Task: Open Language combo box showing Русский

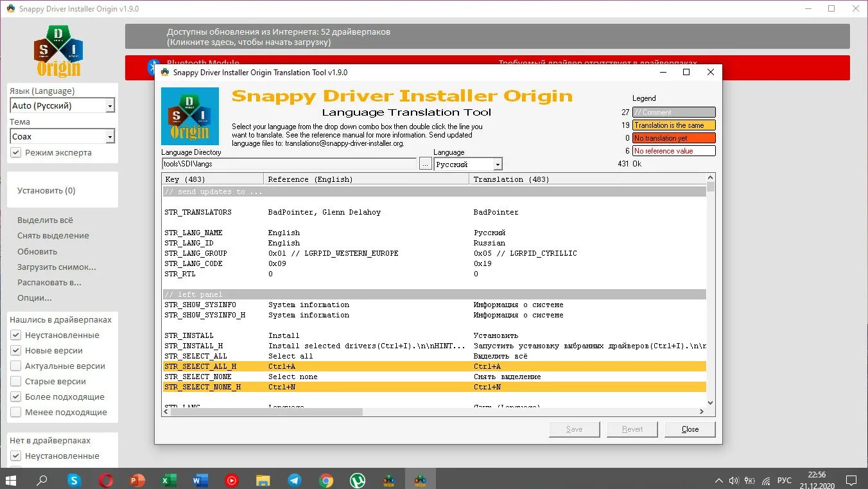Action: click(x=468, y=164)
